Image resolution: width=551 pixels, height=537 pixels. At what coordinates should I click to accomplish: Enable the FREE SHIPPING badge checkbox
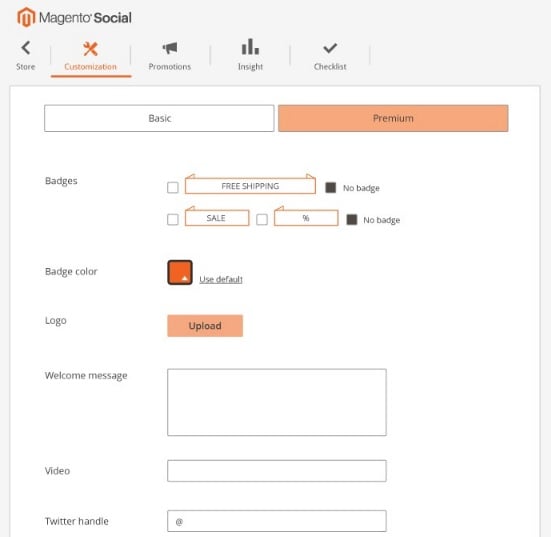tap(173, 187)
